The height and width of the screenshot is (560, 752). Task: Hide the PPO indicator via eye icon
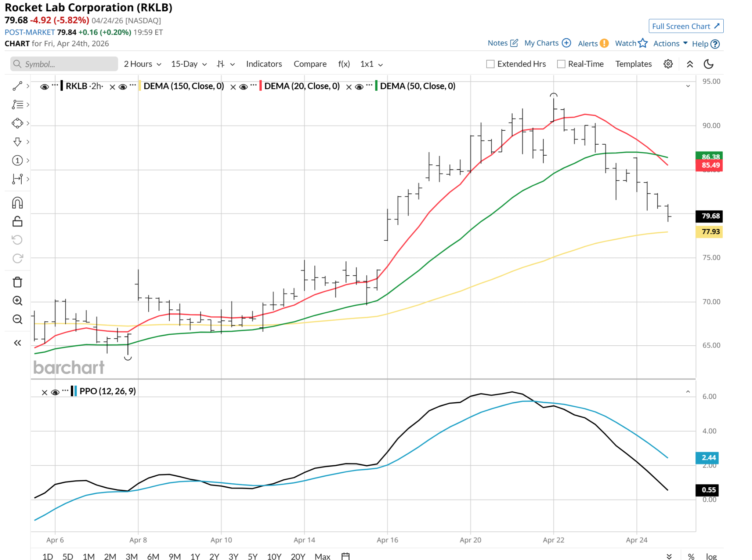(x=55, y=392)
